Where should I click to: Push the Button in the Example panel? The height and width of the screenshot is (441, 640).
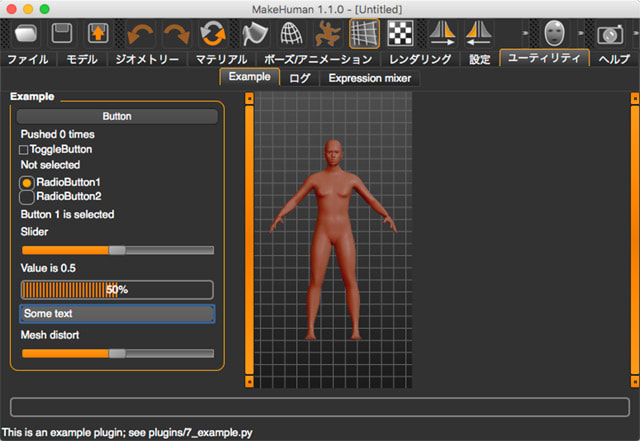click(x=117, y=116)
